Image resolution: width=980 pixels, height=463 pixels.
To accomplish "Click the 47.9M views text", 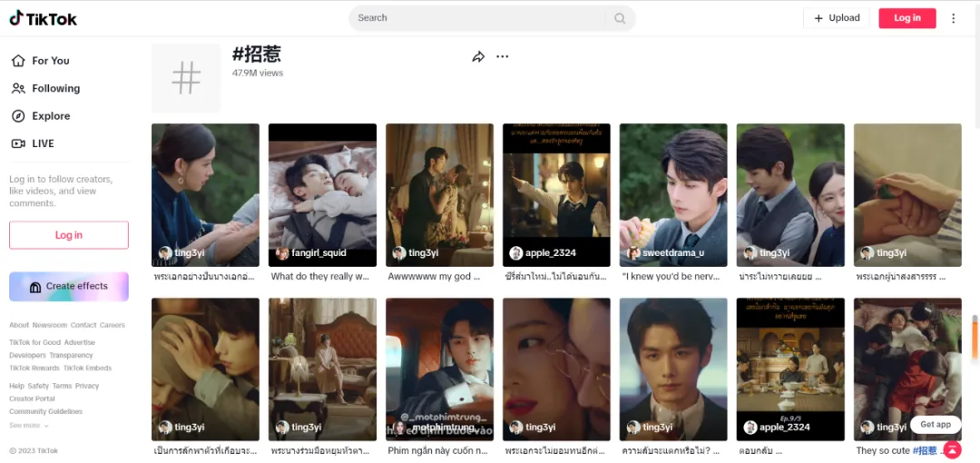I will click(258, 74).
